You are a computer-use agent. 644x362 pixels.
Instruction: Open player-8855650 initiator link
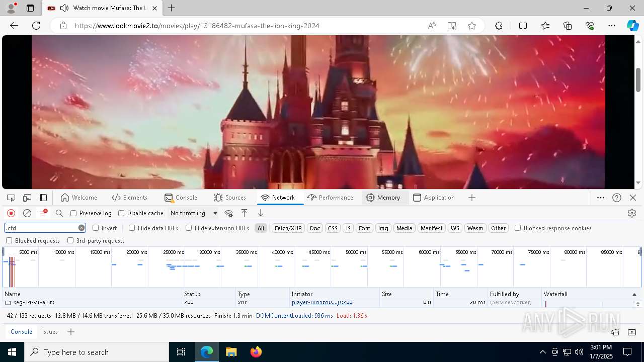pyautogui.click(x=322, y=303)
